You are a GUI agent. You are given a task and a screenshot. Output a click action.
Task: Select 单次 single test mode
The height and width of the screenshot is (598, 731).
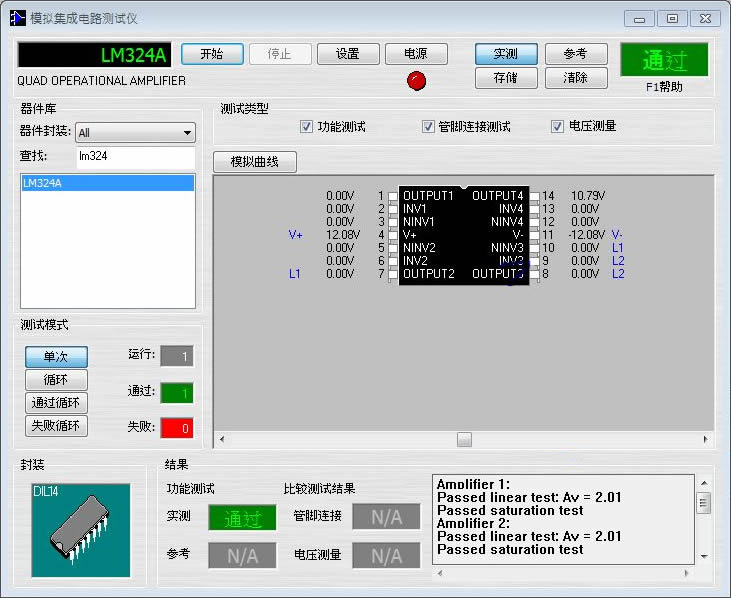click(56, 357)
